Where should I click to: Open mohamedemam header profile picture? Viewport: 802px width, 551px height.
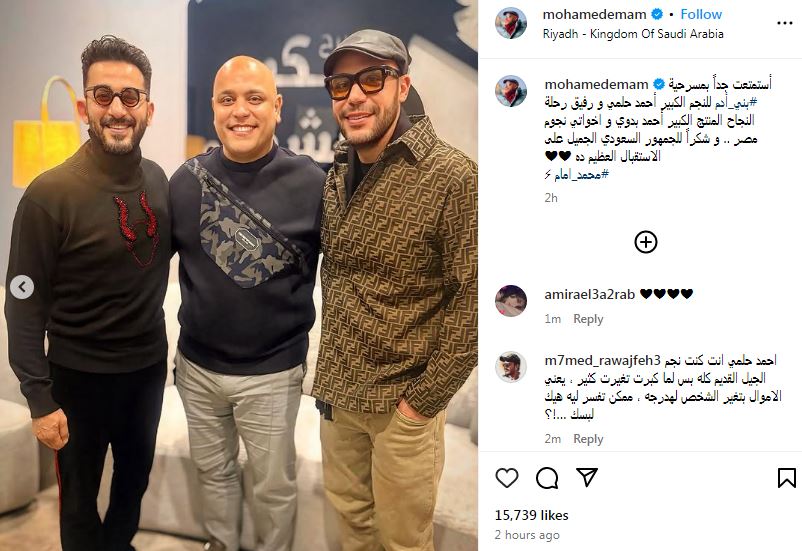coord(510,23)
